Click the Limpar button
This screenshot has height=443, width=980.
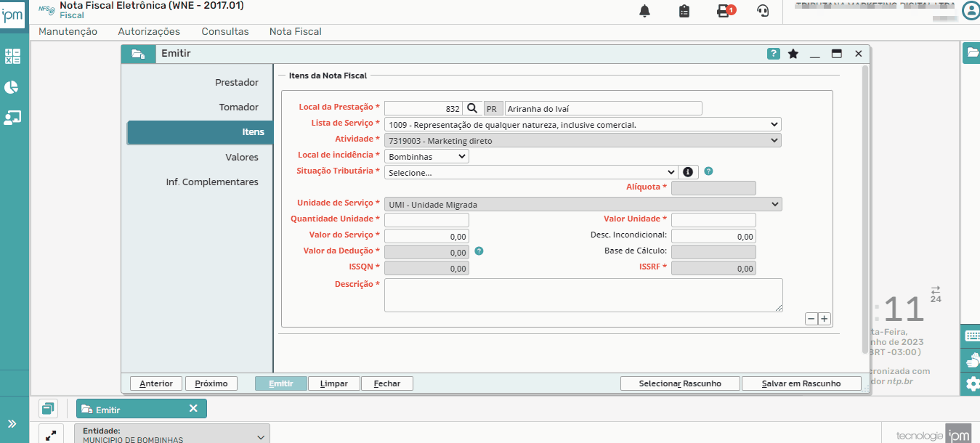(334, 383)
